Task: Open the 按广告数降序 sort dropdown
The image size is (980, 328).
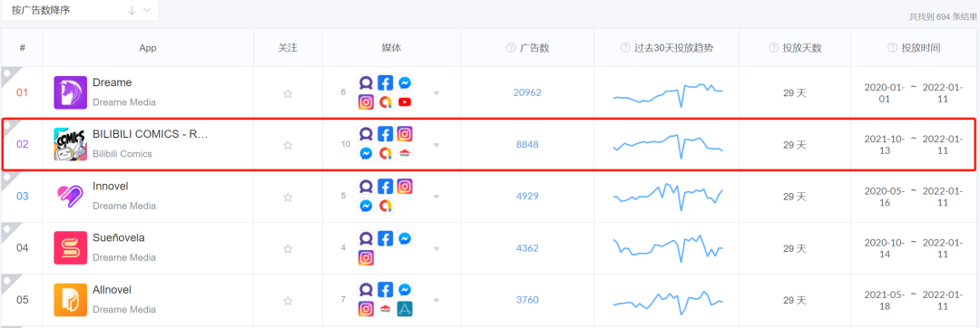Action: [x=80, y=10]
